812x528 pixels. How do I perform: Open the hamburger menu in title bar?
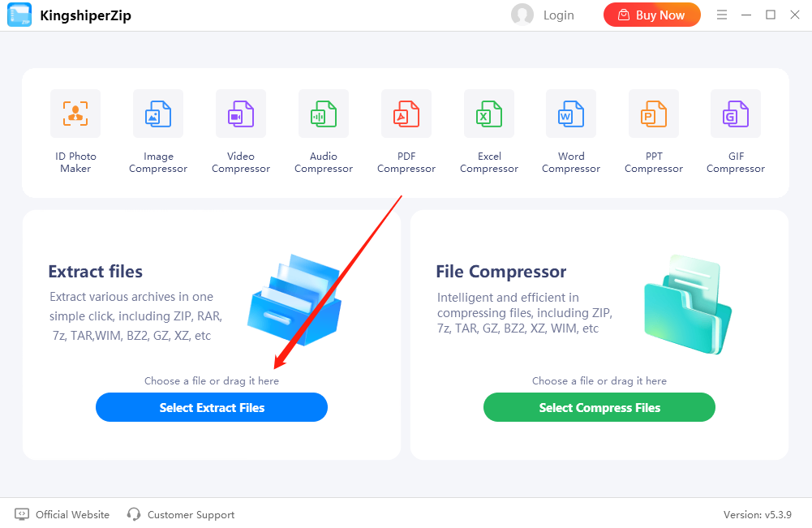722,15
